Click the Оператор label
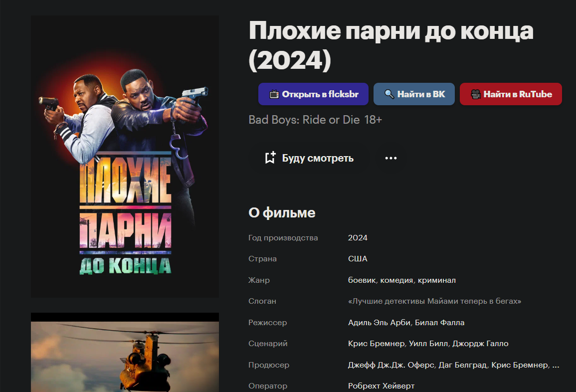 tap(268, 386)
